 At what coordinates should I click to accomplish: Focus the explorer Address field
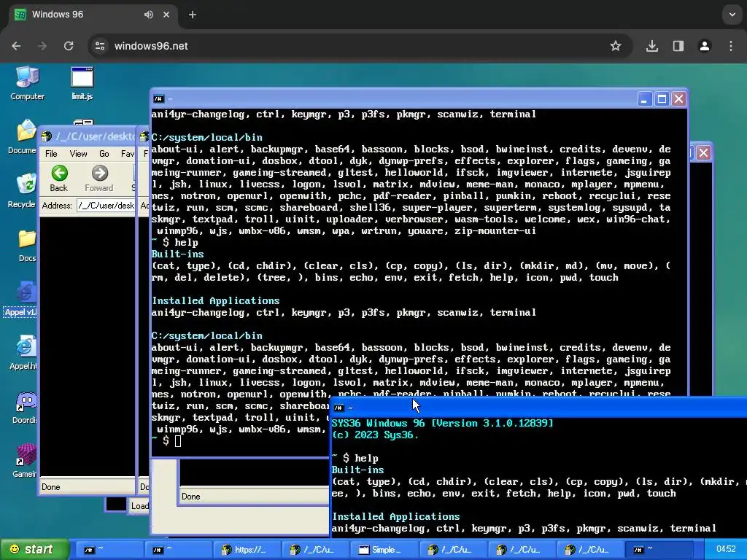[x=106, y=206]
